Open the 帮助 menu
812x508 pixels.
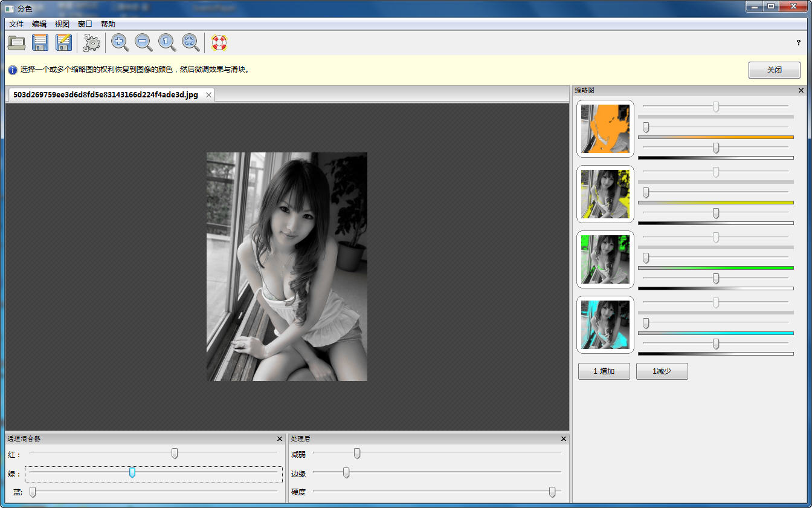point(108,24)
